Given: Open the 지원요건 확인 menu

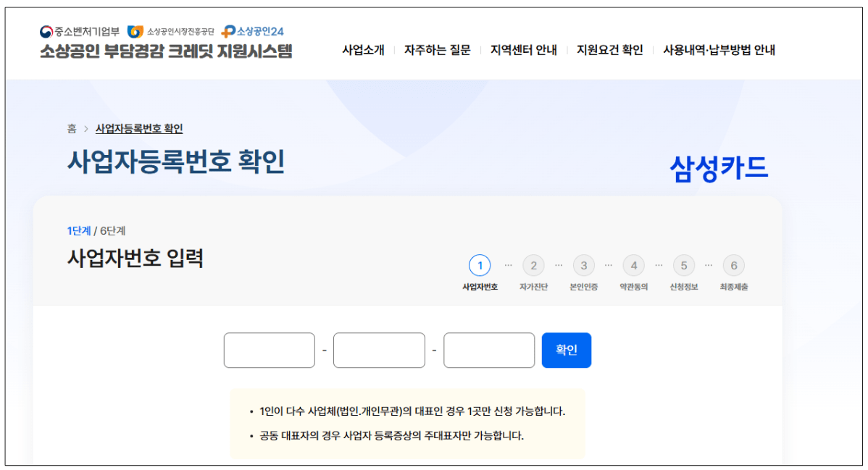Looking at the screenshot, I should 610,50.
